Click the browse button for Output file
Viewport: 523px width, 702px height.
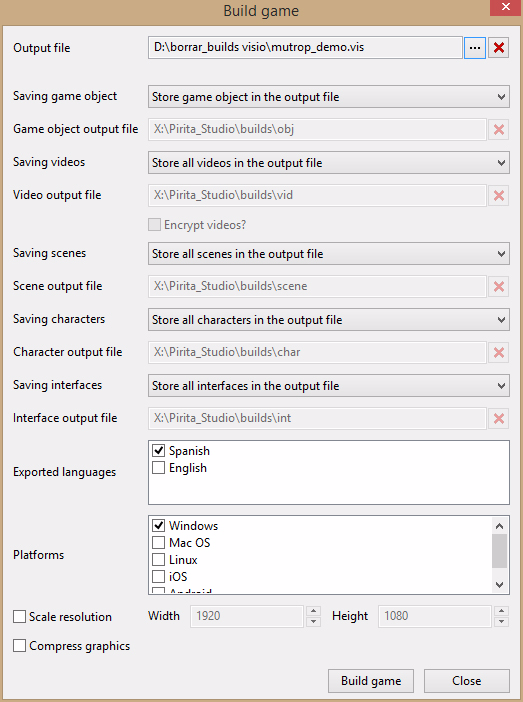coord(475,47)
